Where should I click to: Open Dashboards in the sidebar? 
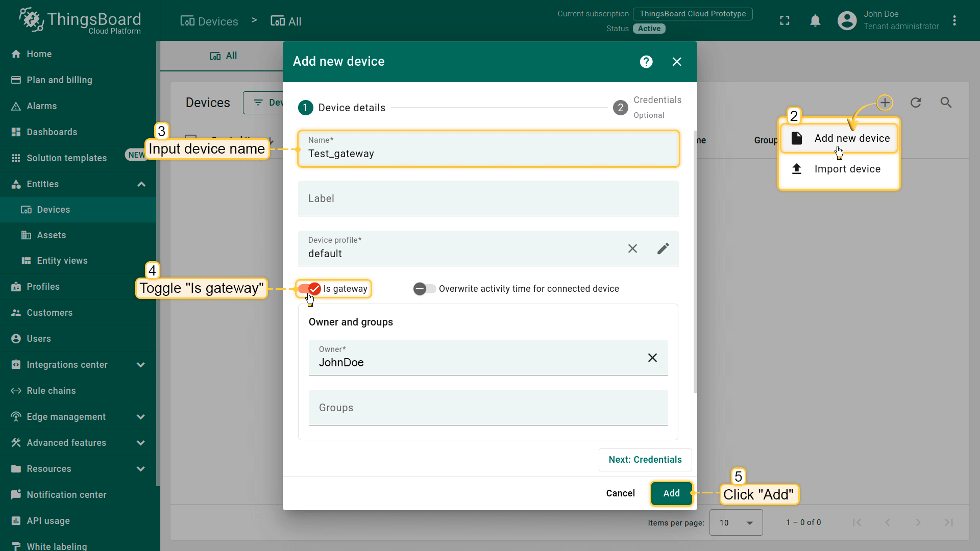pos(52,132)
